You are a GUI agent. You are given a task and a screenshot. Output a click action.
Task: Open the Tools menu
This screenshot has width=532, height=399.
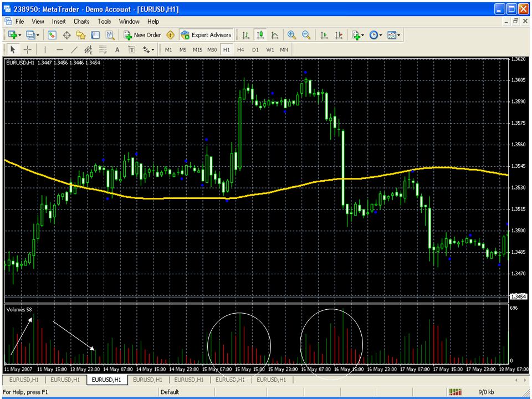104,22
